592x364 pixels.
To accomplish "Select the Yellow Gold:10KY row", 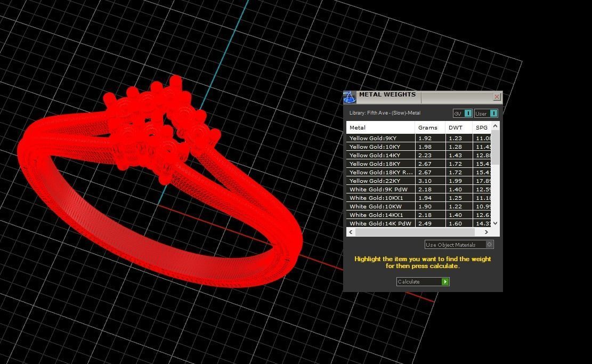I will [x=419, y=147].
